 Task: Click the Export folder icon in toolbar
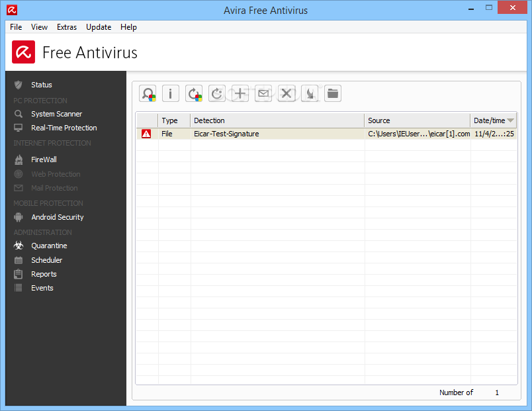pos(332,93)
